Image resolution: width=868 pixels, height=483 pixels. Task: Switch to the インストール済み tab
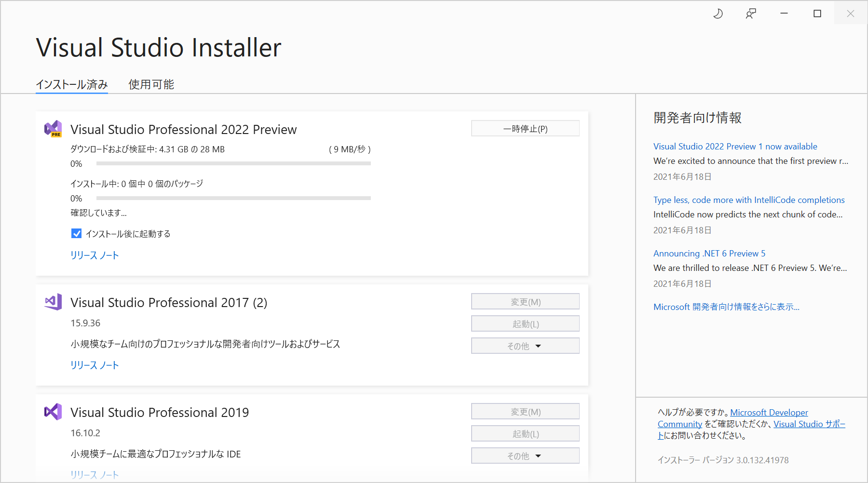(72, 84)
